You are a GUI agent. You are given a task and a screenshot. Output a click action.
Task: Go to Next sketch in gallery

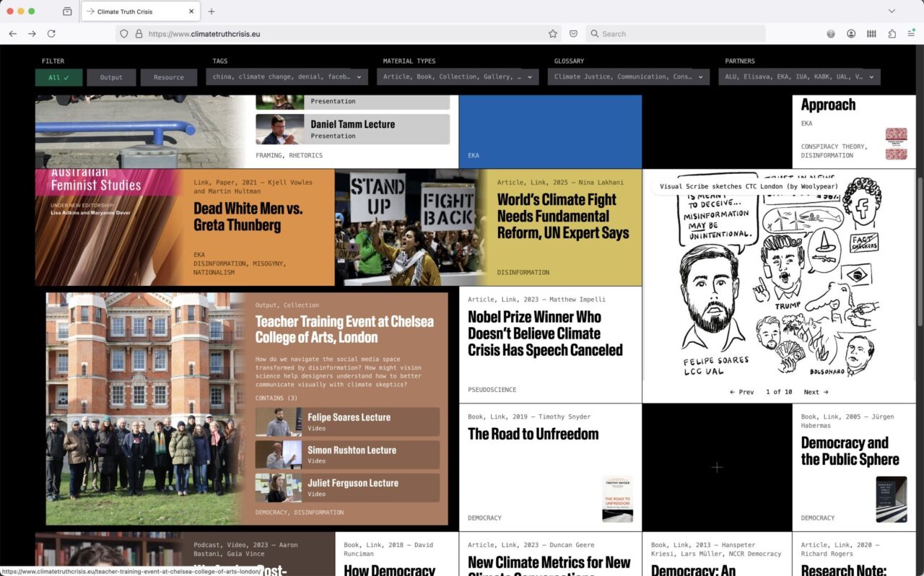click(x=816, y=392)
